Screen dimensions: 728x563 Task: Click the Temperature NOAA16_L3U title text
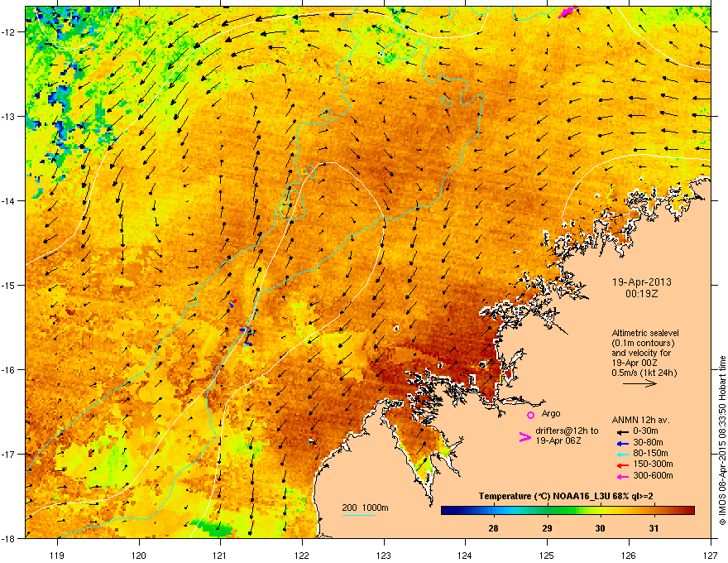(566, 497)
